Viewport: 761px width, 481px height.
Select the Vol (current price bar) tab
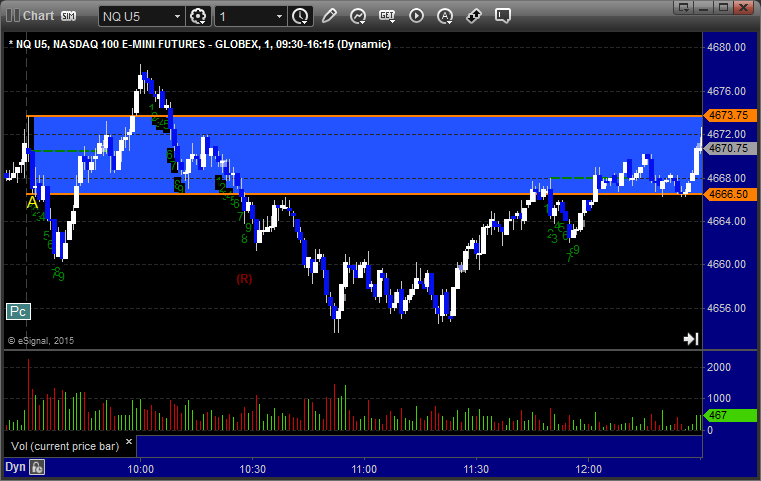pyautogui.click(x=65, y=446)
